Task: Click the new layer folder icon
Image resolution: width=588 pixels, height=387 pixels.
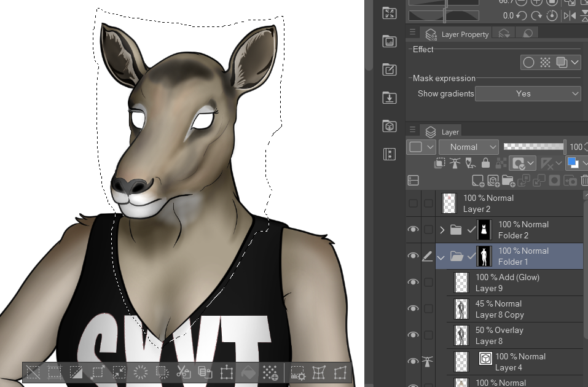Action: click(508, 181)
